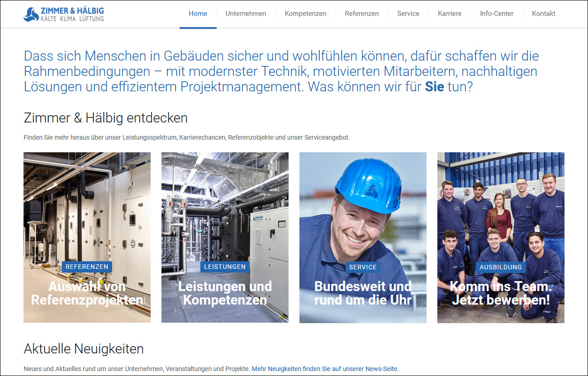Open the Service navigation item
The image size is (588, 376).
pyautogui.click(x=408, y=14)
